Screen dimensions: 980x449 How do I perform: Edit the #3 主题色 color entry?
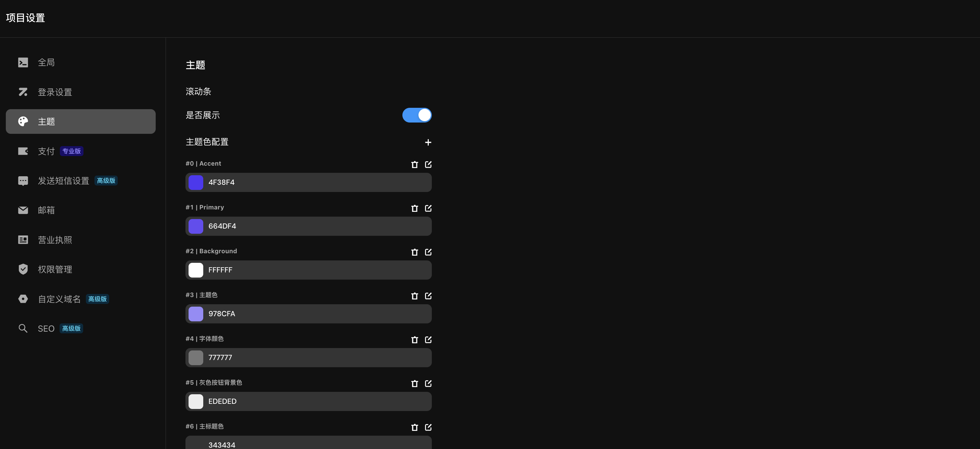(x=428, y=296)
